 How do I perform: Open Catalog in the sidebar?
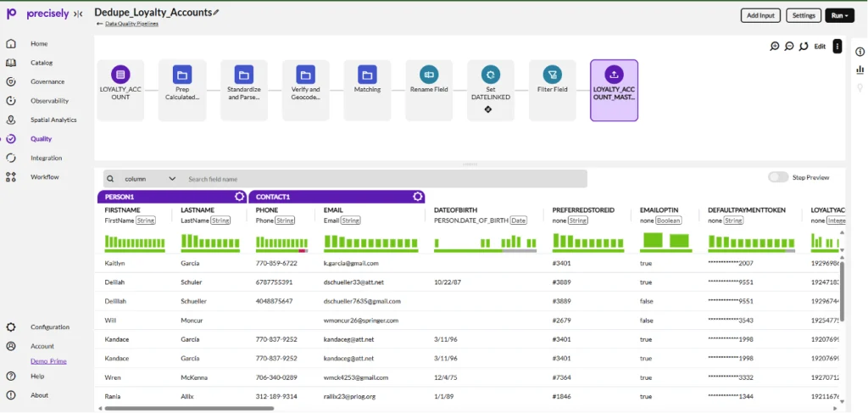(x=42, y=63)
